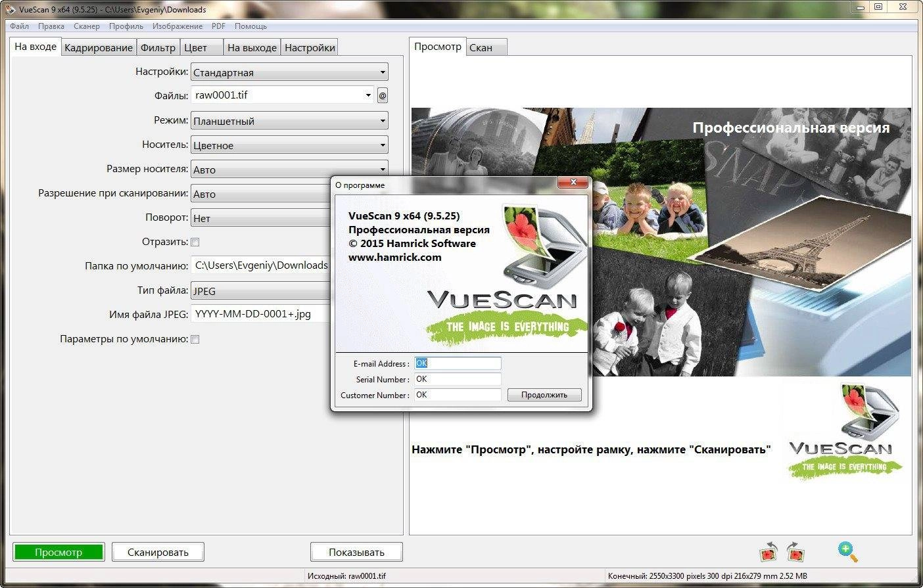The image size is (923, 588).
Task: Toggle the Отразить checkbox
Action: 195,242
